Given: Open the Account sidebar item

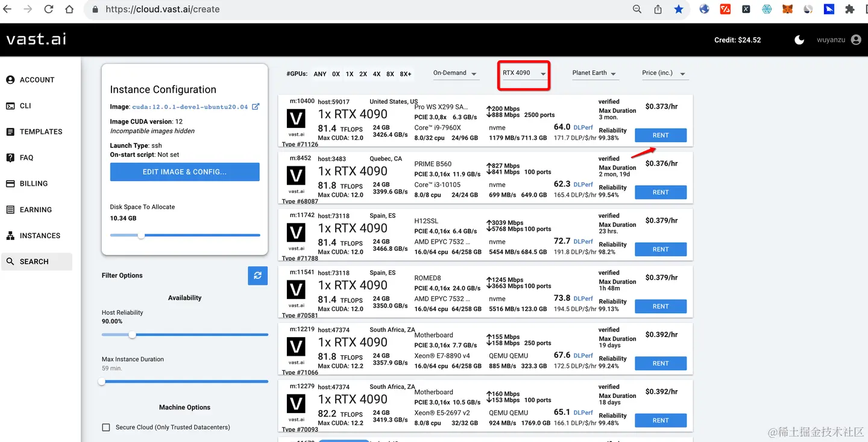Looking at the screenshot, I should coord(37,80).
